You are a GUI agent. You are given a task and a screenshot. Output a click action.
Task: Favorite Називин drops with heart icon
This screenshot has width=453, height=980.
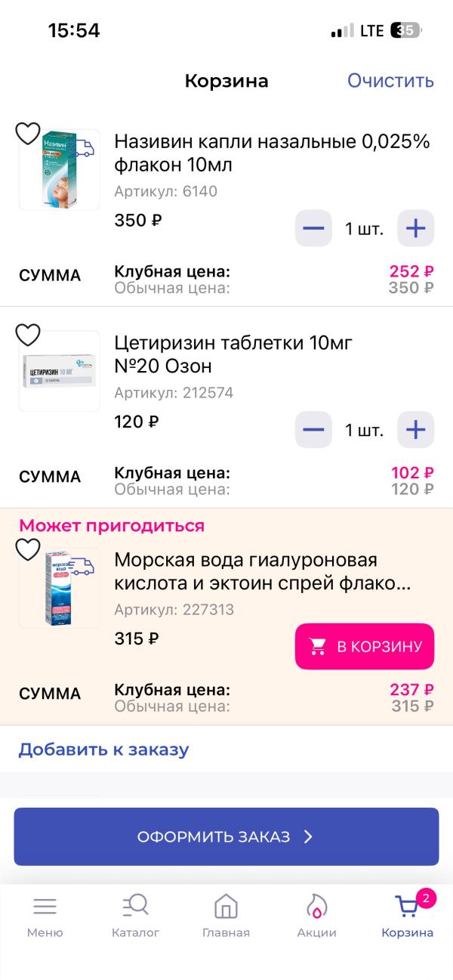tap(28, 134)
